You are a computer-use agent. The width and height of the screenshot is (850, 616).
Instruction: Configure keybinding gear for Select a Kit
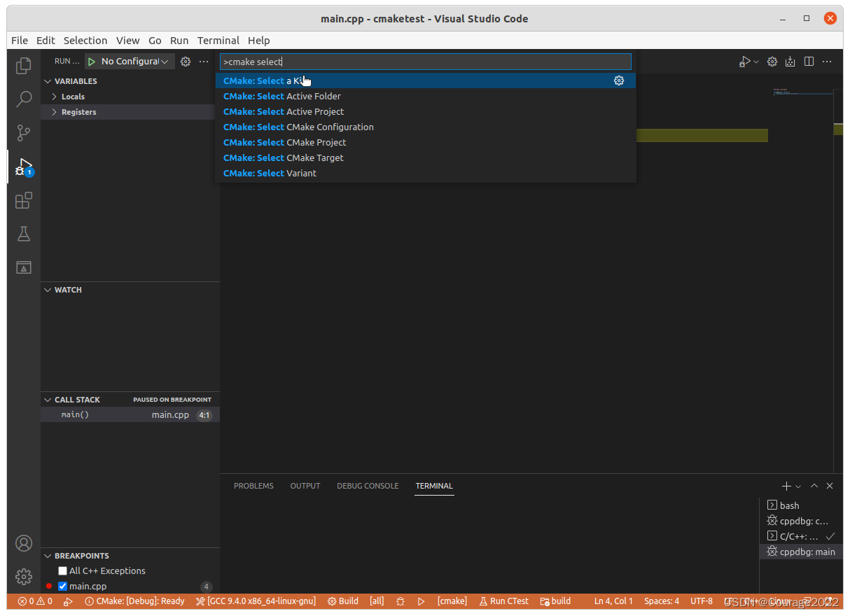point(619,80)
